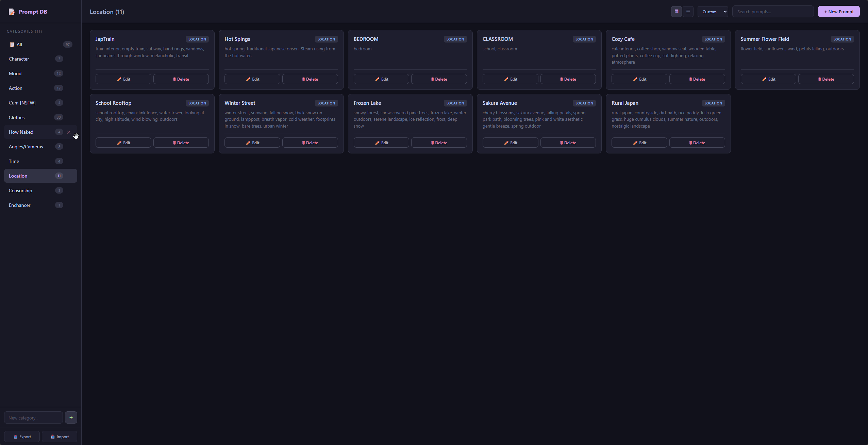This screenshot has height=445, width=868.
Task: Edit the JapTrain prompt
Action: [x=123, y=79]
